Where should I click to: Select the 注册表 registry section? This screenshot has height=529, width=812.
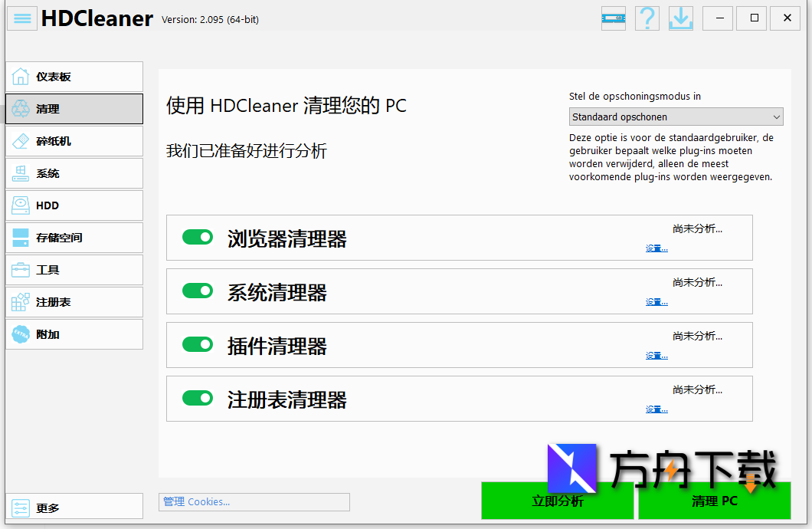74,302
